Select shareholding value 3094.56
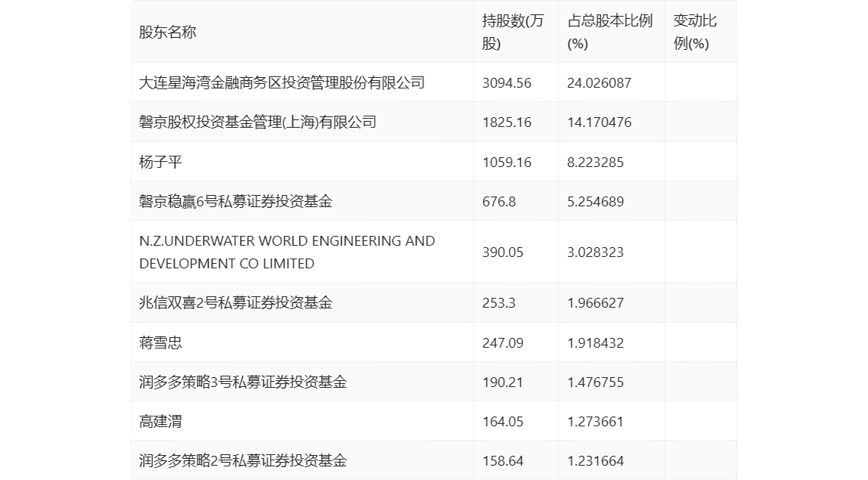The width and height of the screenshot is (868, 480). click(x=507, y=83)
